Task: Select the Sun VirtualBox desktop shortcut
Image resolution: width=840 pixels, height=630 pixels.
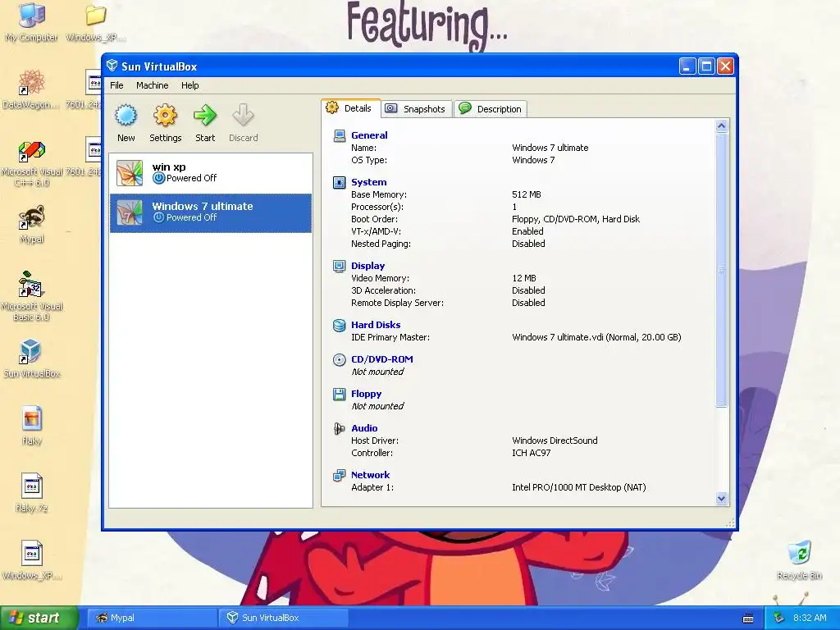Action: pos(31,358)
